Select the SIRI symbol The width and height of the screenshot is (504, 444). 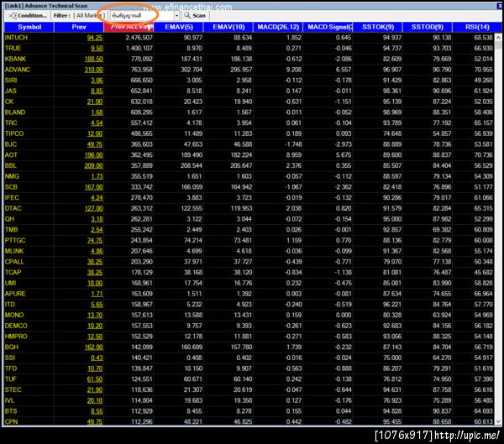coord(11,81)
